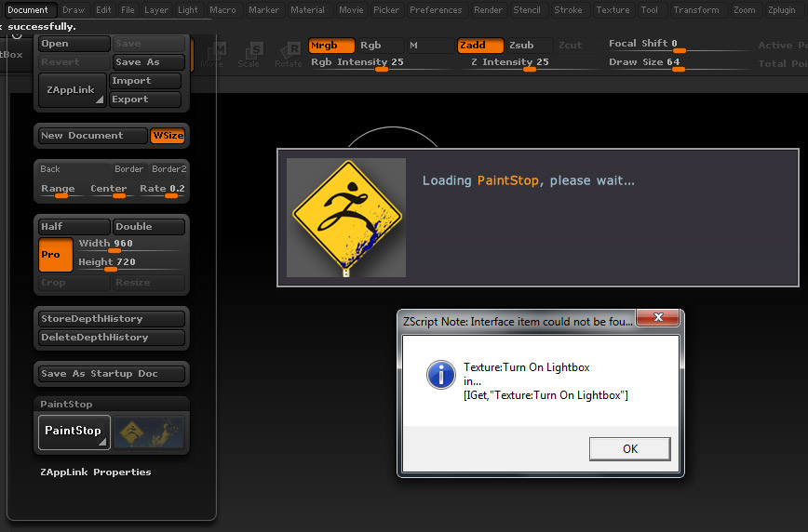Adjust the Rgb Intensity slider
This screenshot has width=808, height=532.
tap(381, 63)
